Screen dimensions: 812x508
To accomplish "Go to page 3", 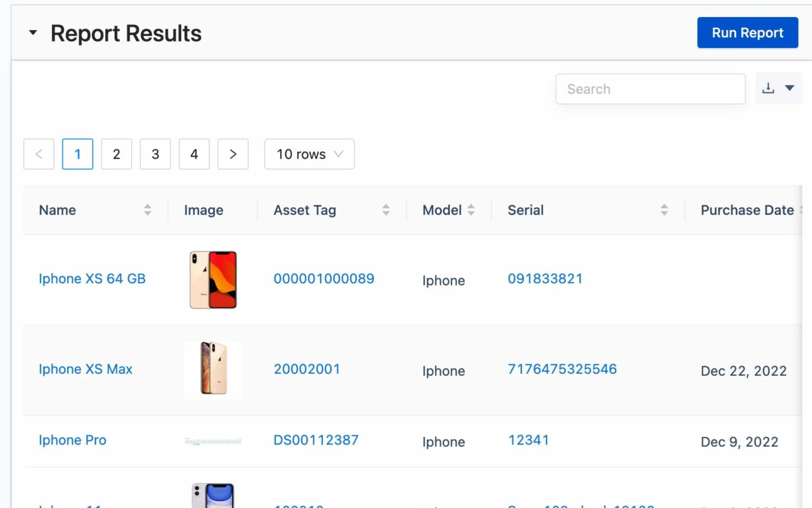I will point(155,154).
